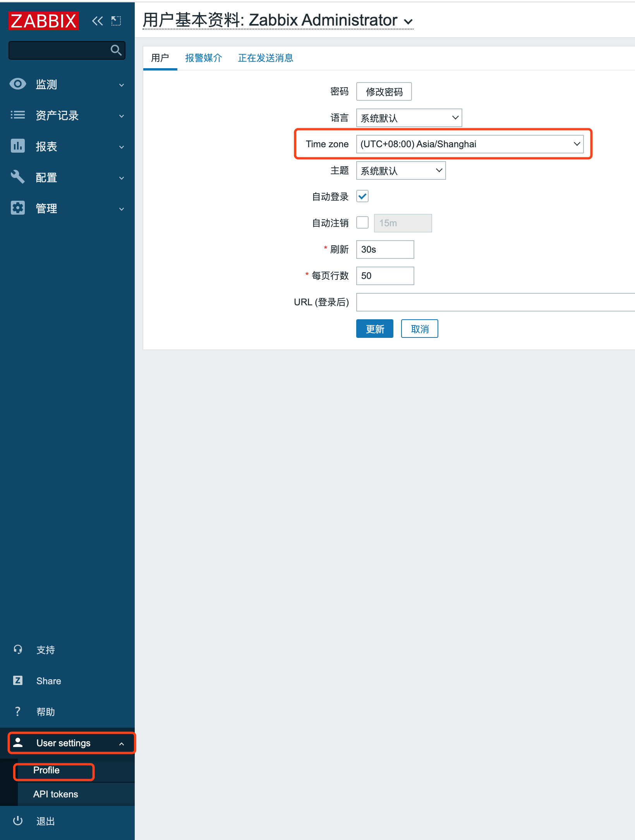
Task: Open the 语言 dropdown
Action: [409, 118]
